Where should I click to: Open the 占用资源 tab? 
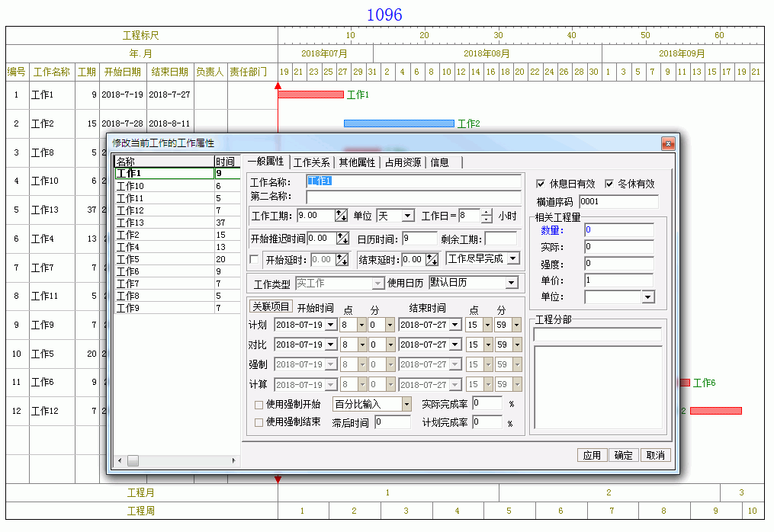point(403,162)
